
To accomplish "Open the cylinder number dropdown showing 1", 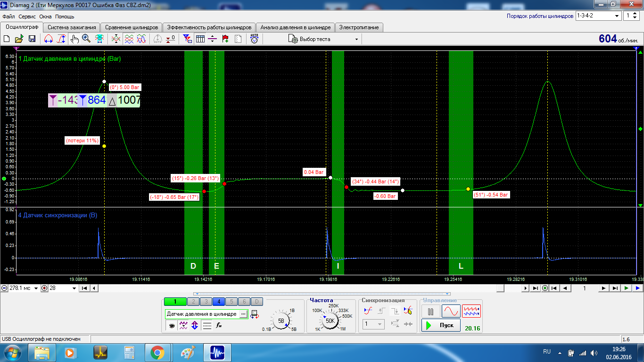I will coord(631,16).
